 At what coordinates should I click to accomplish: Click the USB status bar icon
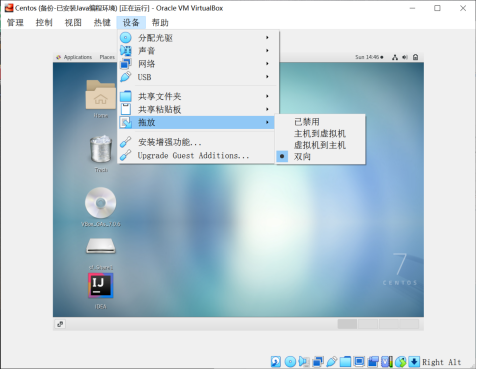[332, 362]
